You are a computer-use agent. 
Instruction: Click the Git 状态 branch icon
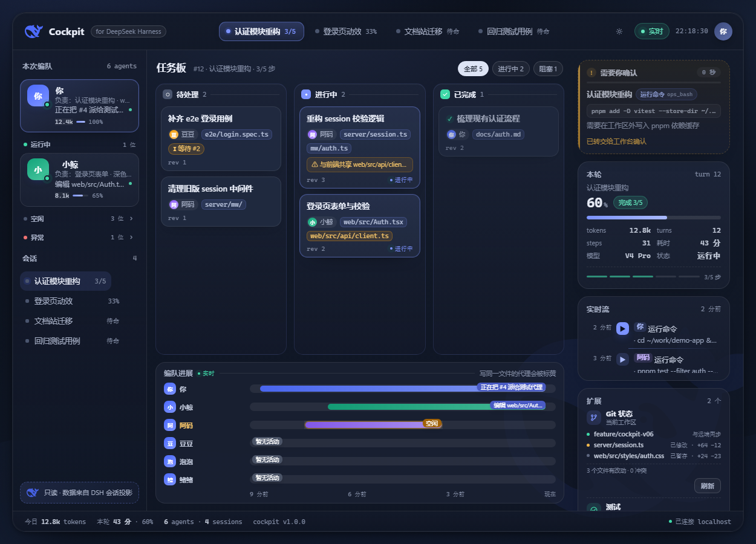(594, 418)
